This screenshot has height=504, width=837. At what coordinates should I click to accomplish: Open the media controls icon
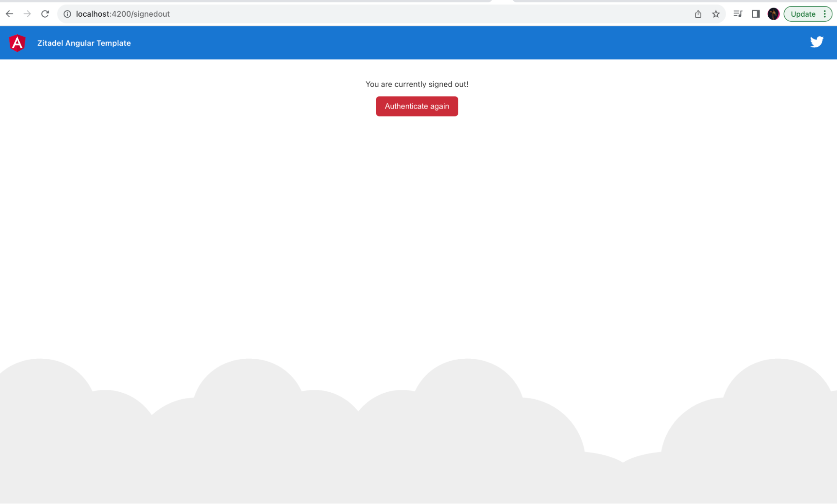point(738,14)
